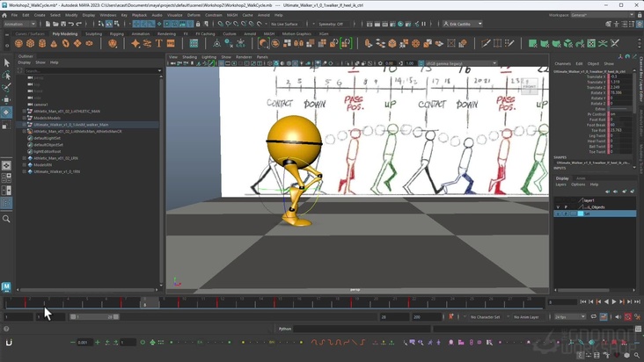644x362 pixels.
Task: Open the sRGB gamma legacy view transform dropdown
Action: tap(461, 63)
